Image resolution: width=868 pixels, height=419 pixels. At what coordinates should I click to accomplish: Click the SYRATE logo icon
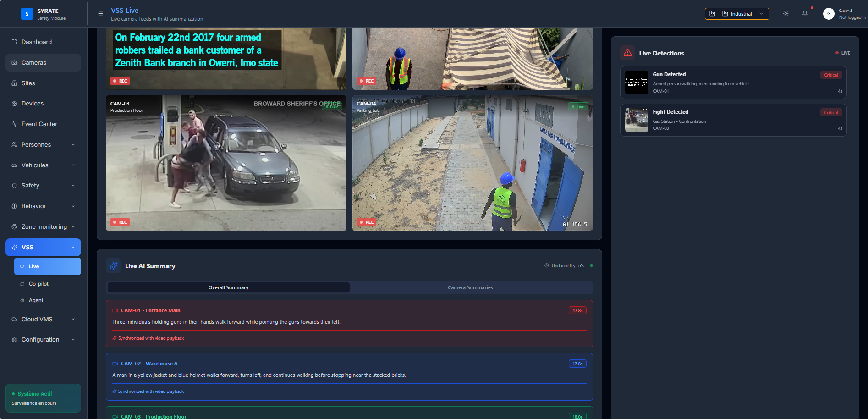click(x=27, y=14)
